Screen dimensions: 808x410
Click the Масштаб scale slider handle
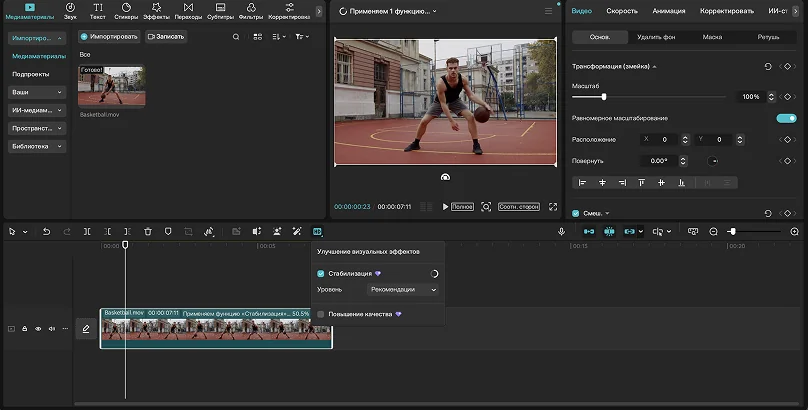[604, 97]
